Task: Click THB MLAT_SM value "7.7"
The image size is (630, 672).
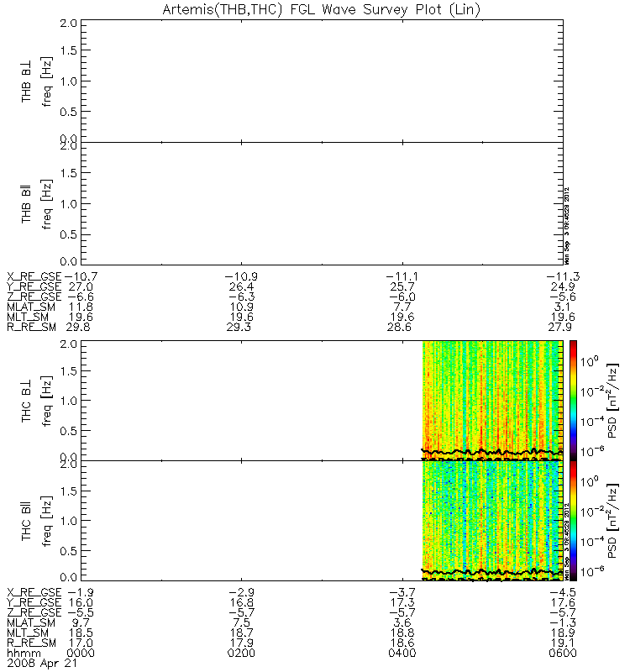Action: click(402, 307)
